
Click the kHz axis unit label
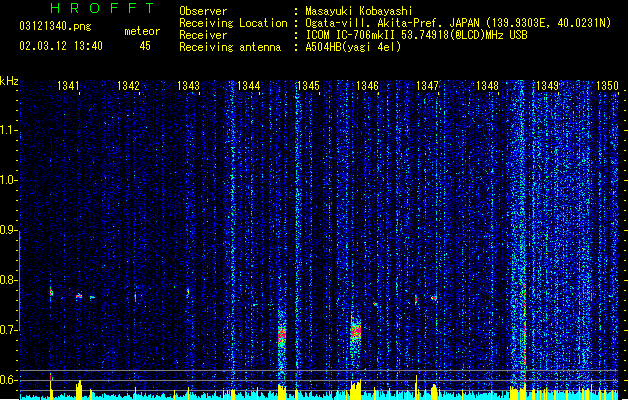(x=9, y=81)
